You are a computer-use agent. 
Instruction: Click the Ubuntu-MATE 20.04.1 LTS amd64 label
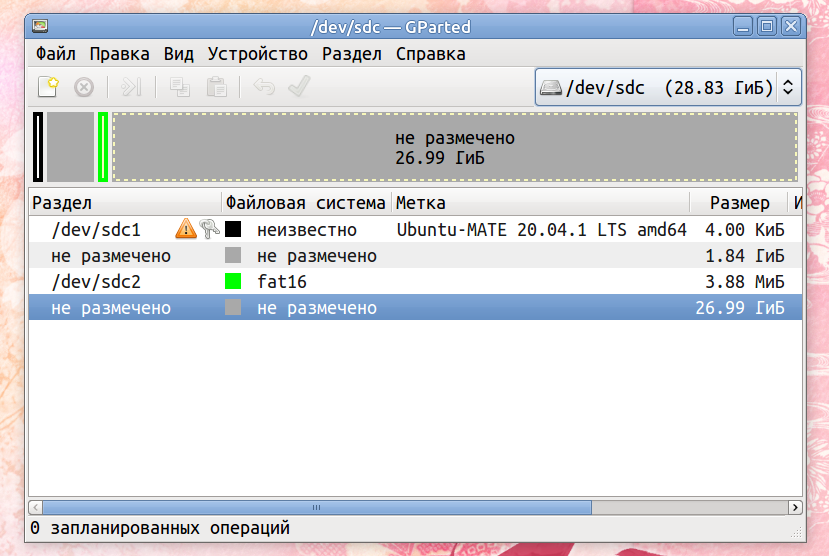(x=541, y=229)
